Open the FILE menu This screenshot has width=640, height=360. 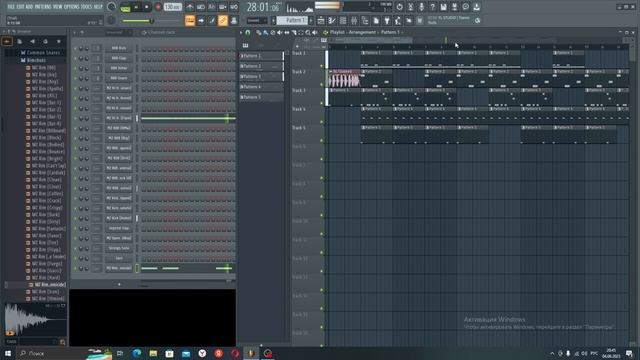(11, 7)
